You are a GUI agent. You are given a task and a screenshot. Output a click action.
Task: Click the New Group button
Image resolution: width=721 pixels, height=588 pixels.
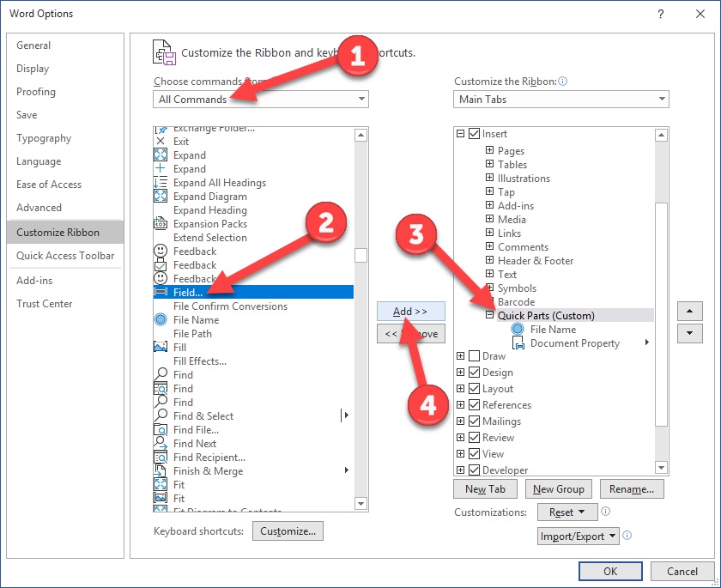click(x=558, y=489)
